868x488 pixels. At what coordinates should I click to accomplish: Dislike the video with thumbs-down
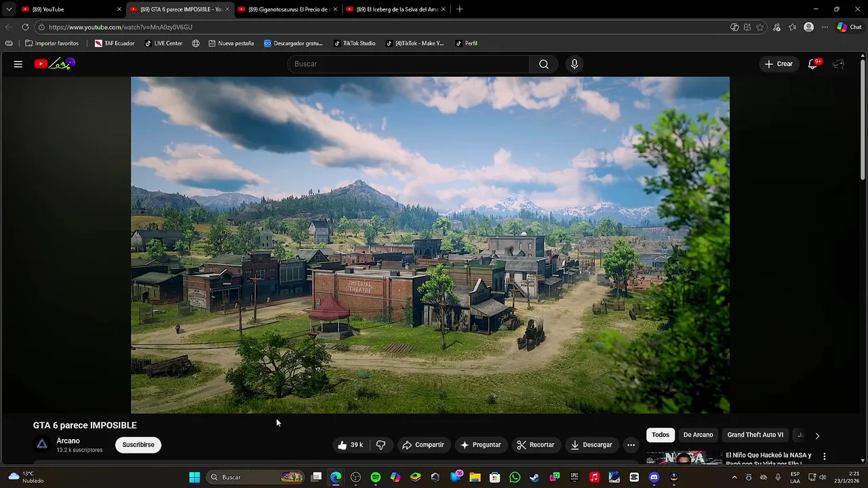click(380, 445)
